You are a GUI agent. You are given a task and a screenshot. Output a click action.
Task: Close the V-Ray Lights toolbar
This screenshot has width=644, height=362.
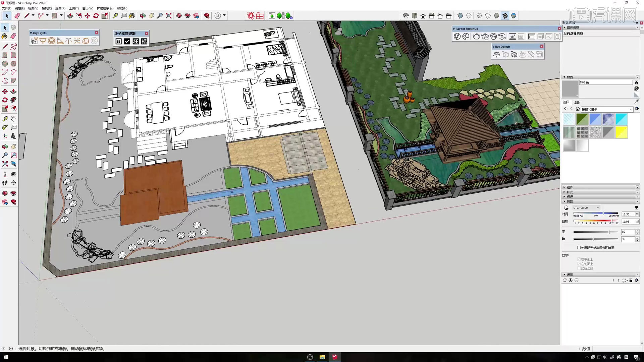(96, 33)
